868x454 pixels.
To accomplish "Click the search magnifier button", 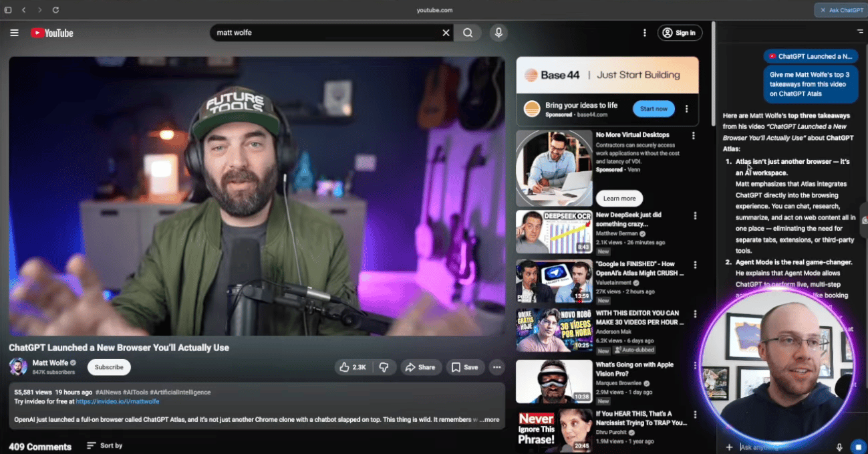I will (468, 33).
